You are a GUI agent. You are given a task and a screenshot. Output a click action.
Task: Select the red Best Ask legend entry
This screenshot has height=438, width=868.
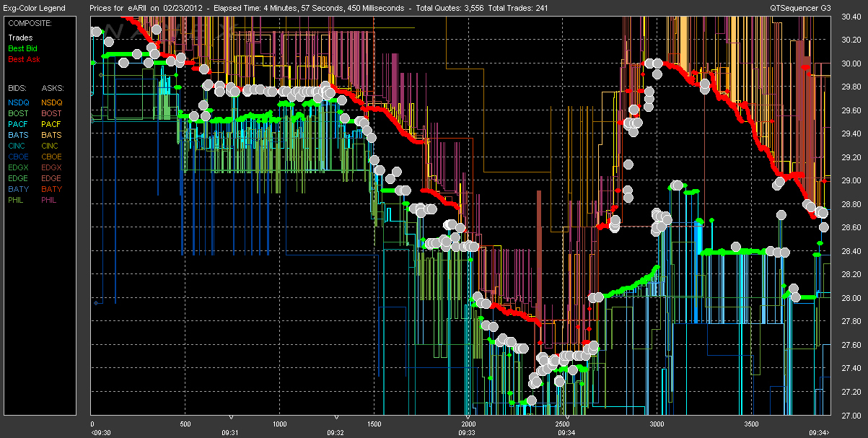[x=23, y=59]
